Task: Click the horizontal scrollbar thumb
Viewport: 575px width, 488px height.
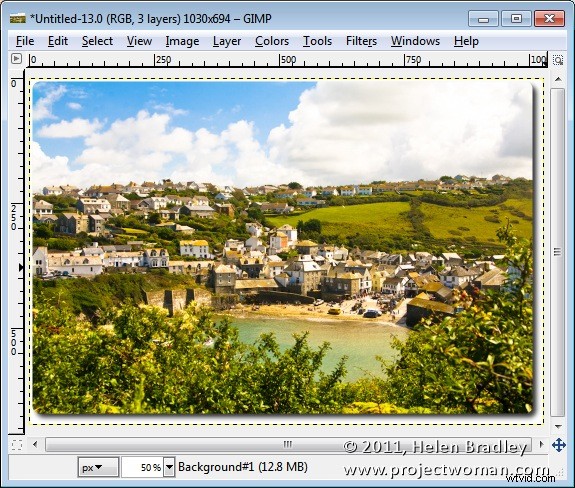Action: (288, 445)
